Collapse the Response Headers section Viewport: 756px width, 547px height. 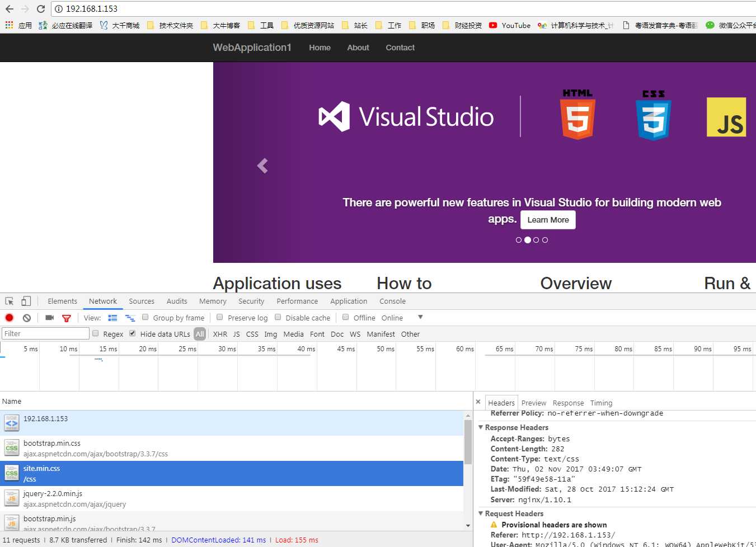pos(480,427)
